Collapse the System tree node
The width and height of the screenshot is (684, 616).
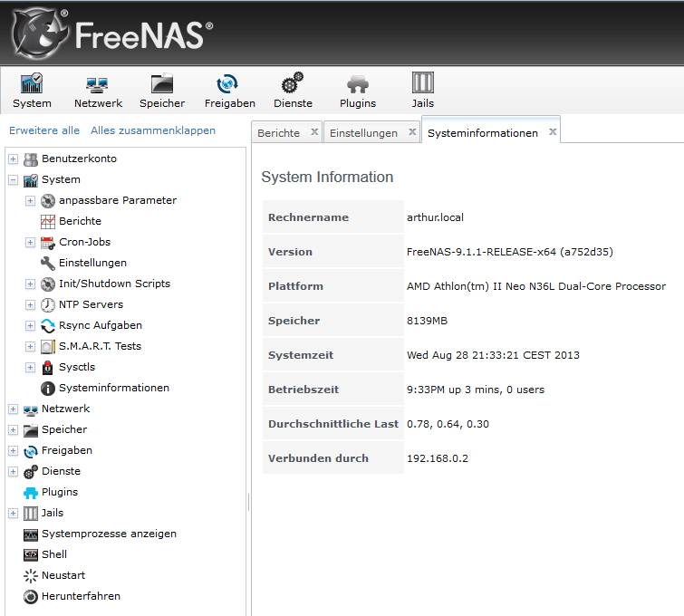point(13,179)
